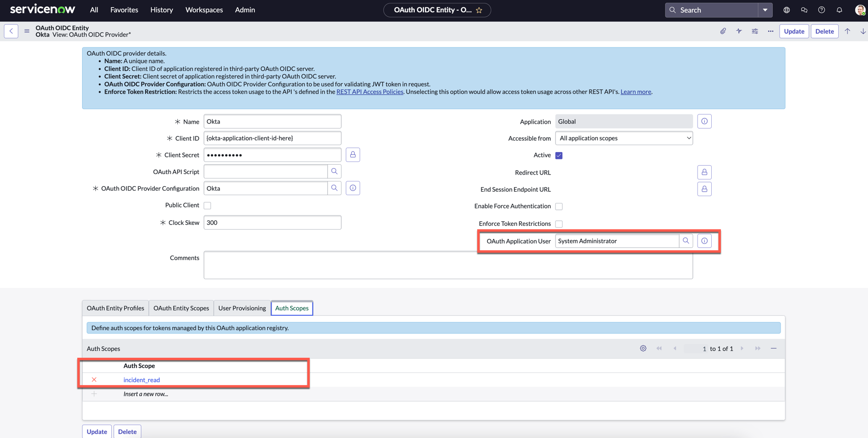Go to next record down arrow

coord(863,31)
